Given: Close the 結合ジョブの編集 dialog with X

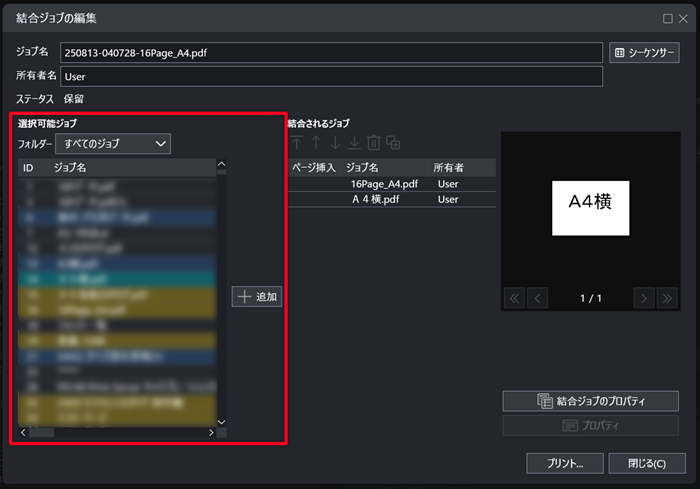Looking at the screenshot, I should coord(683,18).
